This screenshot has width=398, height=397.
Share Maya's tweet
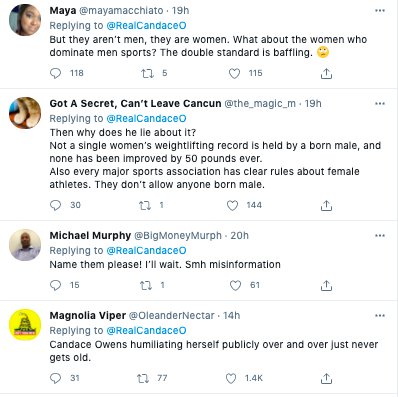pyautogui.click(x=326, y=73)
